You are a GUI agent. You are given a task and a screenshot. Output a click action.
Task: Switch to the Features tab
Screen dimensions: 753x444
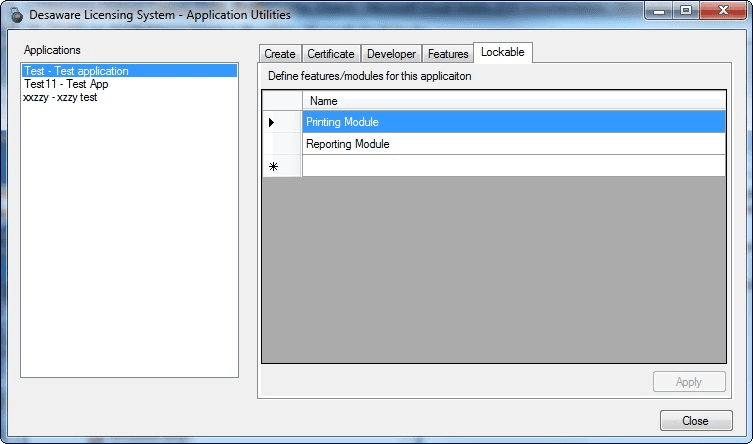(x=448, y=54)
